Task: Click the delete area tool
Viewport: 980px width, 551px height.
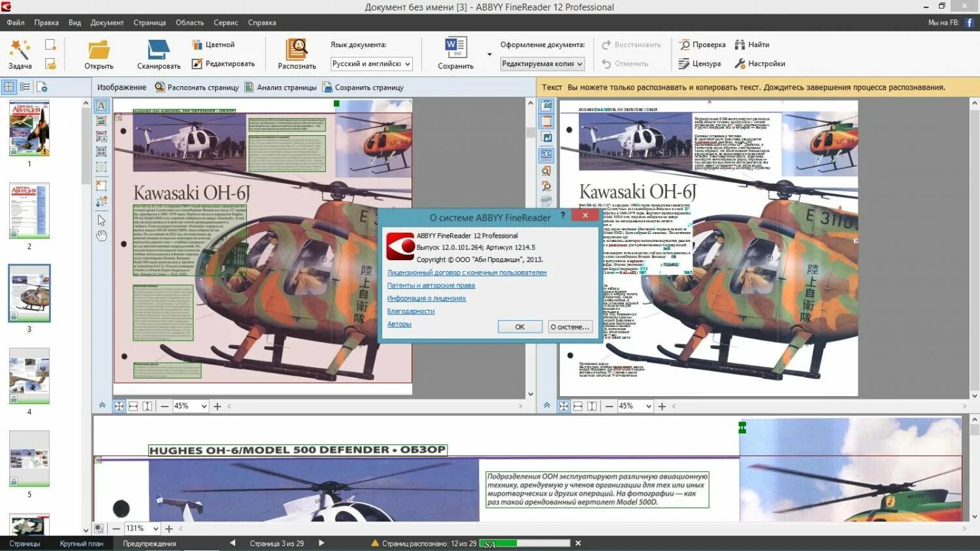Action: point(101,185)
